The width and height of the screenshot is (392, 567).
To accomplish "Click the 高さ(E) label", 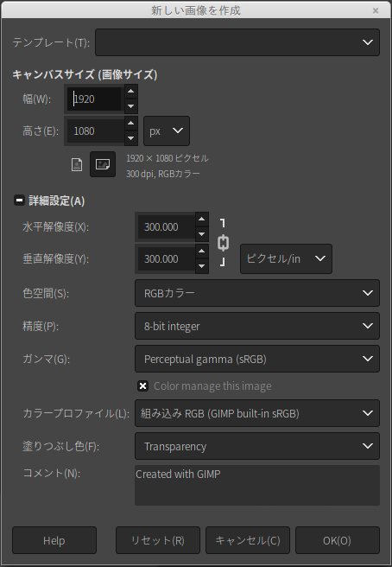I will point(41,131).
